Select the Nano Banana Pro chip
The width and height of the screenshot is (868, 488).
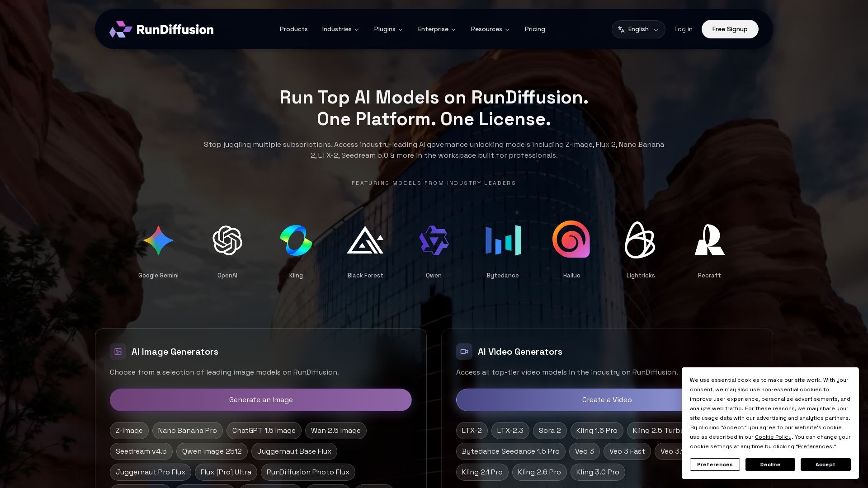187,431
